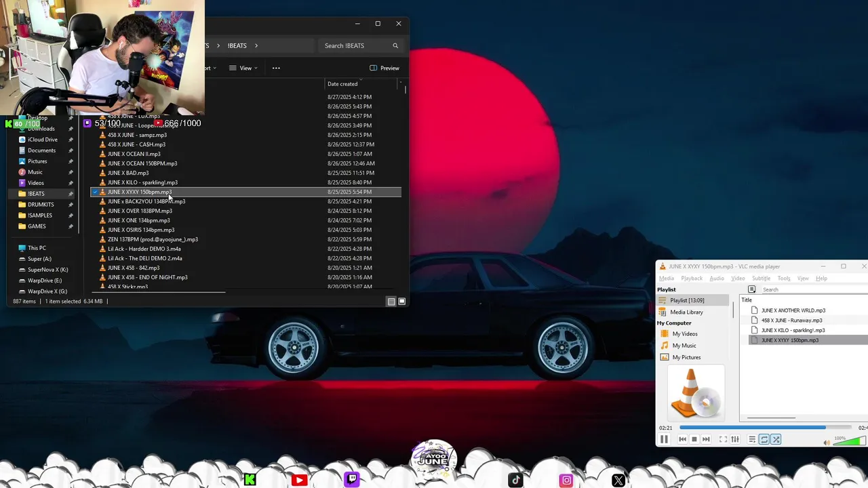
Task: Select 458 X JUNE - Runaway.mp3 in VLC playlist
Action: pyautogui.click(x=791, y=321)
